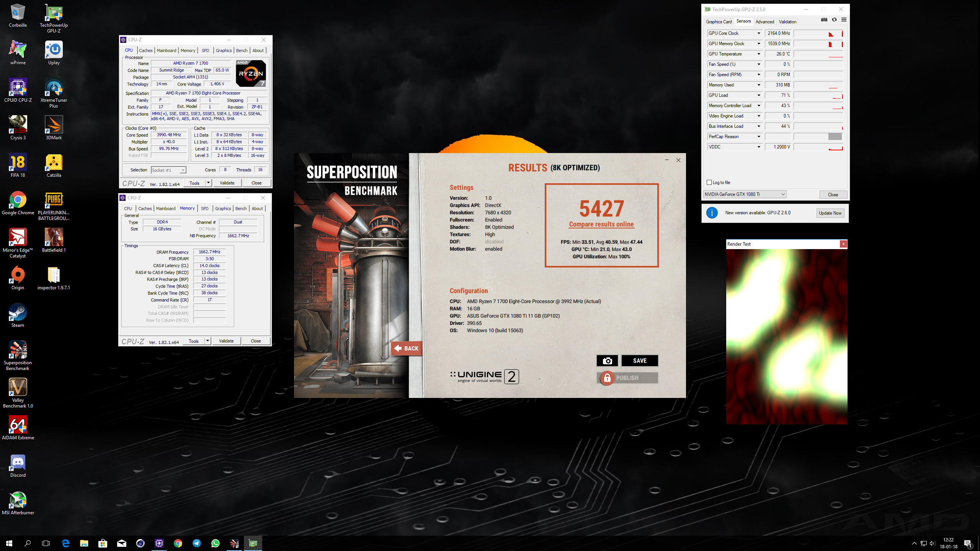The image size is (980, 551).
Task: Open Task View on taskbar
Action: pyautogui.click(x=46, y=543)
